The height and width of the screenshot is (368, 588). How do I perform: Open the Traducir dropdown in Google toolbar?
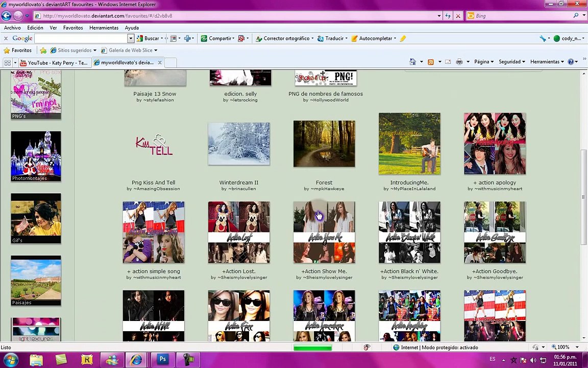[334, 38]
